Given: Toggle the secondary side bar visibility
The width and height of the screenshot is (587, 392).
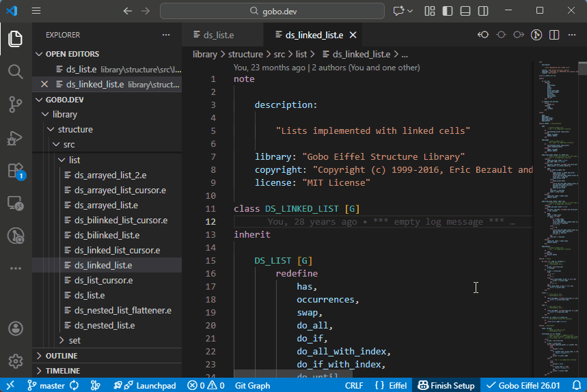Looking at the screenshot, I should click(x=483, y=11).
